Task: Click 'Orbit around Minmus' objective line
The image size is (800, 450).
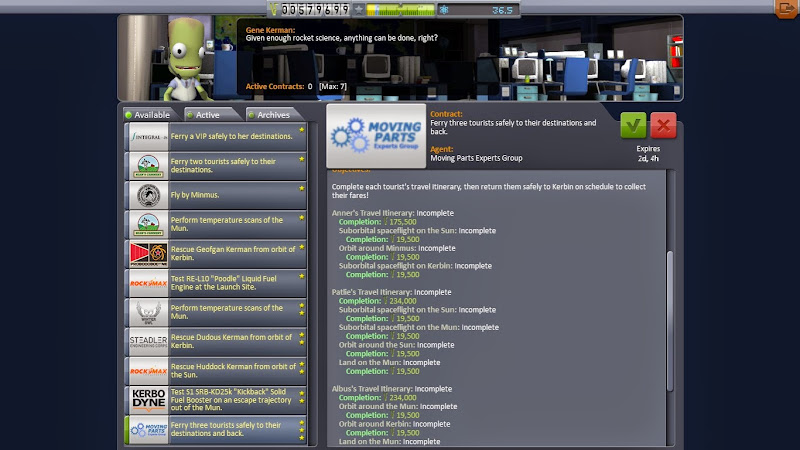Action: (x=397, y=248)
